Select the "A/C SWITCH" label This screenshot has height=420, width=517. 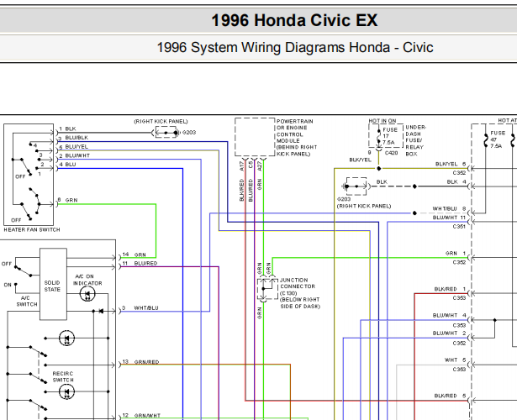pyautogui.click(x=27, y=301)
